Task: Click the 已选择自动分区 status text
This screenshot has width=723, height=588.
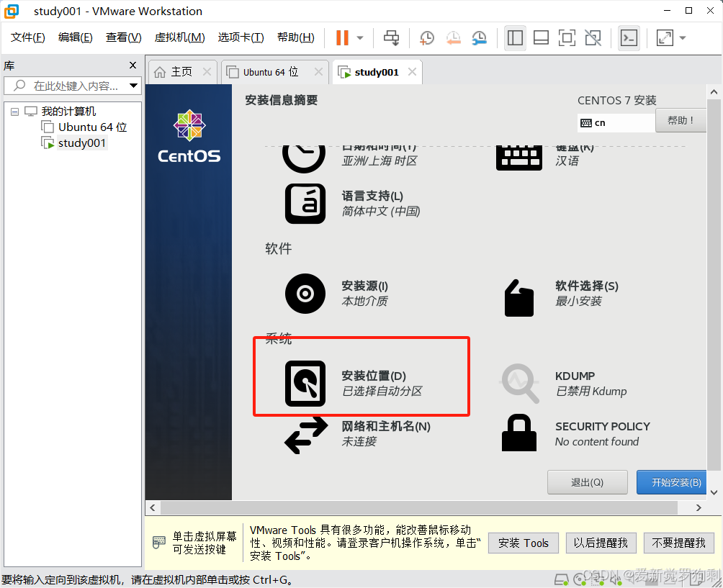Action: pyautogui.click(x=382, y=392)
